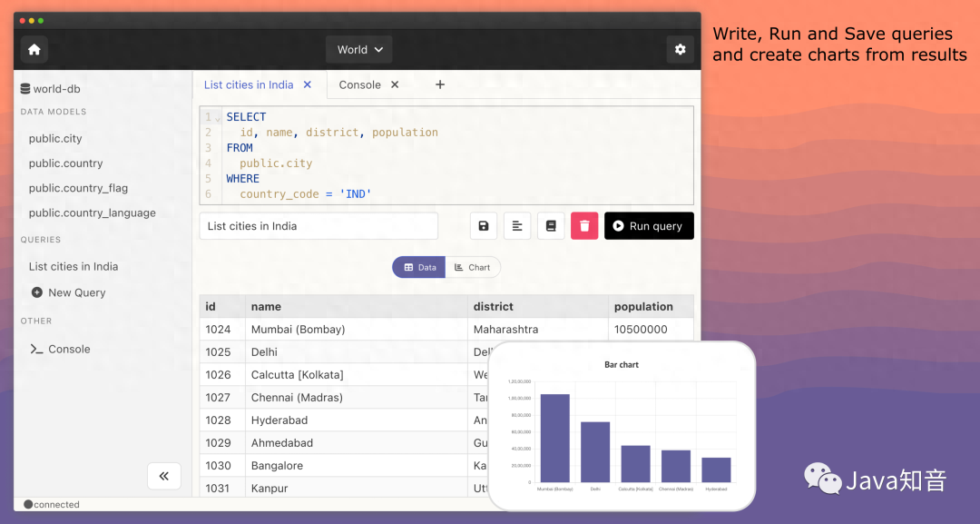Close the Console tab

click(x=395, y=84)
